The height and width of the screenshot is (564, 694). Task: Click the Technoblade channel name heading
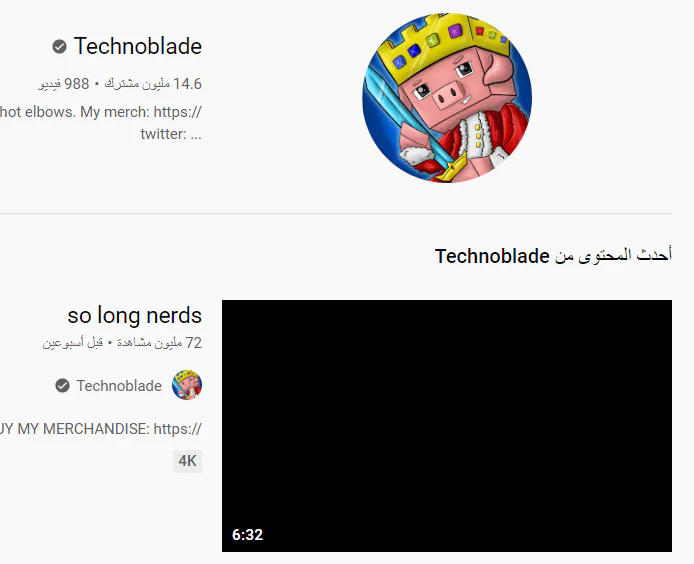[138, 46]
